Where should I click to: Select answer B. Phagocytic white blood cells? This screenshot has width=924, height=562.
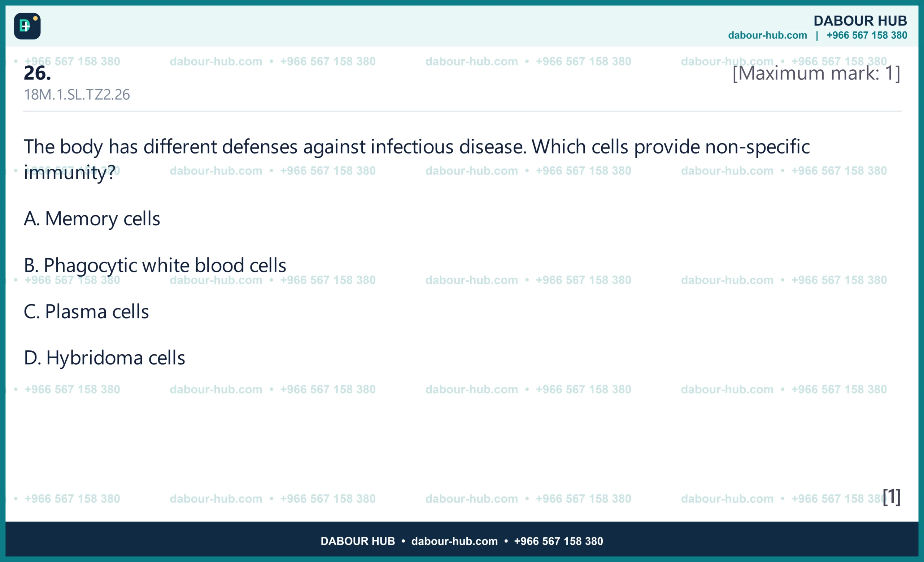coord(155,266)
